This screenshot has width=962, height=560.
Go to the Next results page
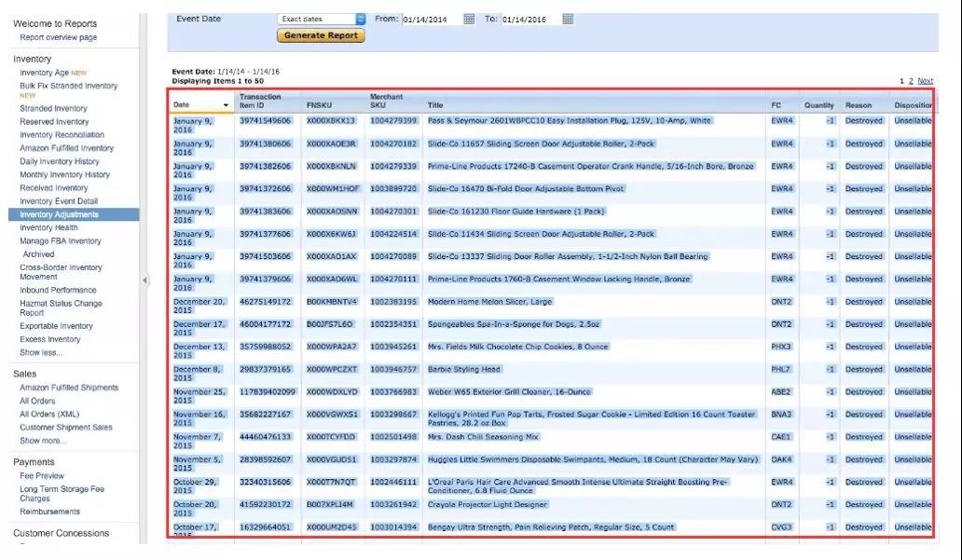tap(926, 81)
